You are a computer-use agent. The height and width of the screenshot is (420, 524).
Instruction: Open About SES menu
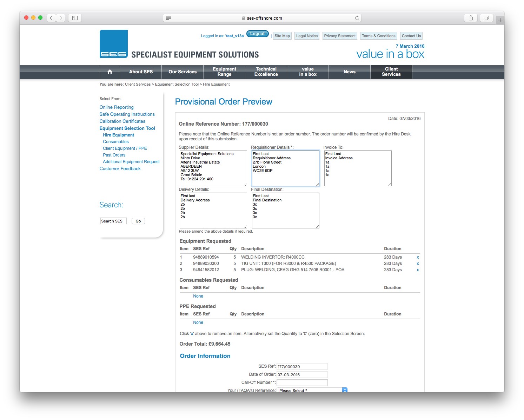click(141, 72)
